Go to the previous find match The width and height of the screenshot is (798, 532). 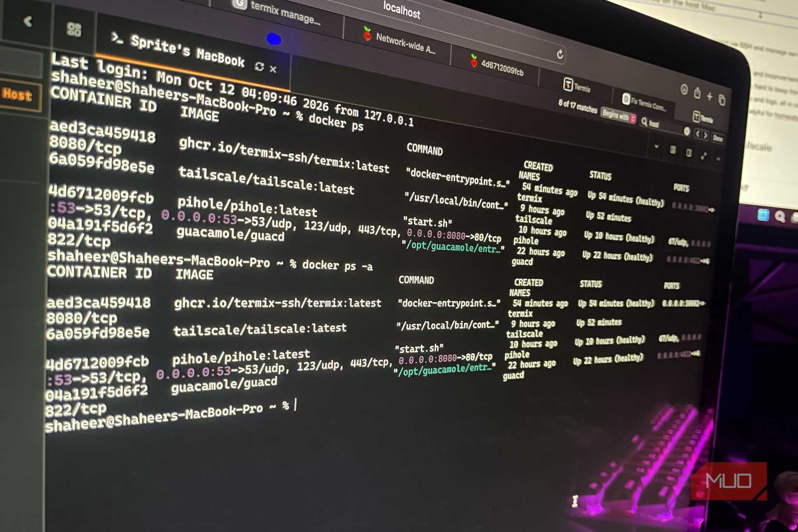[698, 134]
